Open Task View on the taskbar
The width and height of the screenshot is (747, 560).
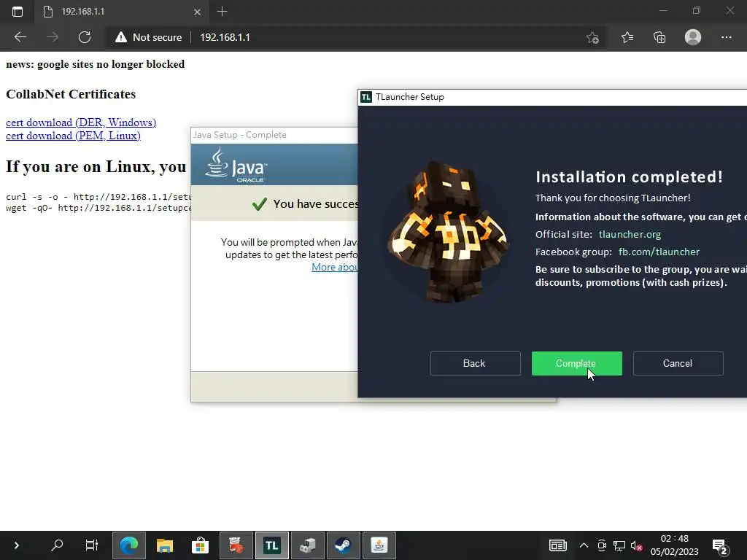91,545
